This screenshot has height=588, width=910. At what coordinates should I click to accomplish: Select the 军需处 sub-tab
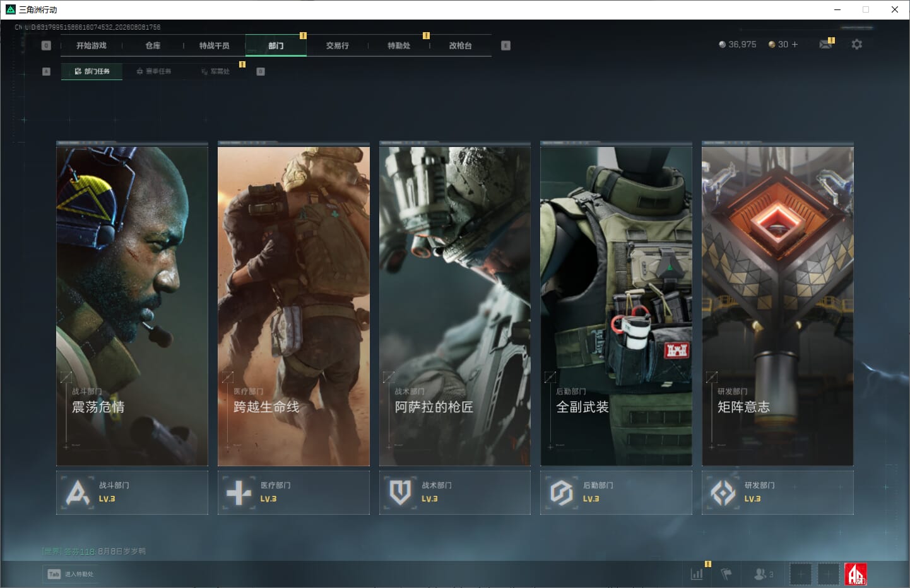(216, 71)
